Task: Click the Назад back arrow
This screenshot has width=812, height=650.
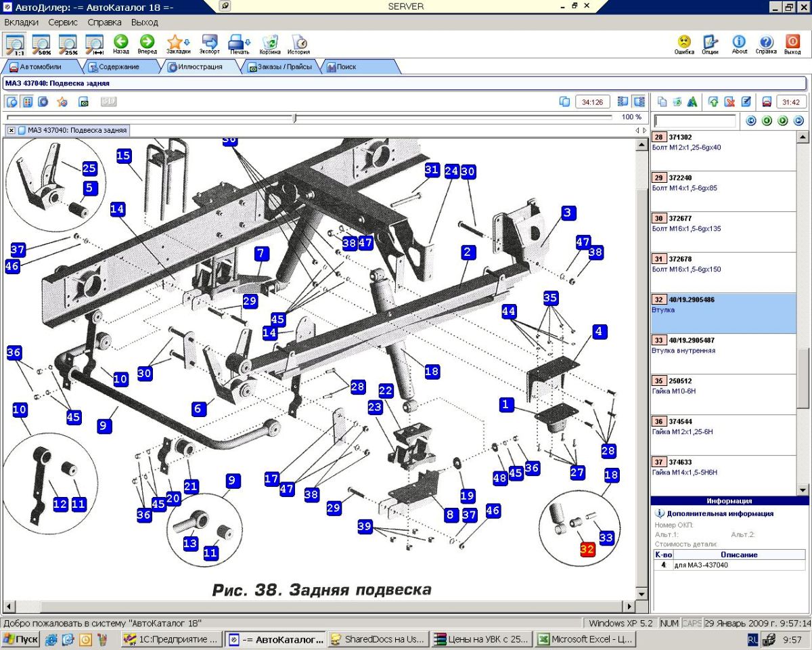Action: (121, 42)
